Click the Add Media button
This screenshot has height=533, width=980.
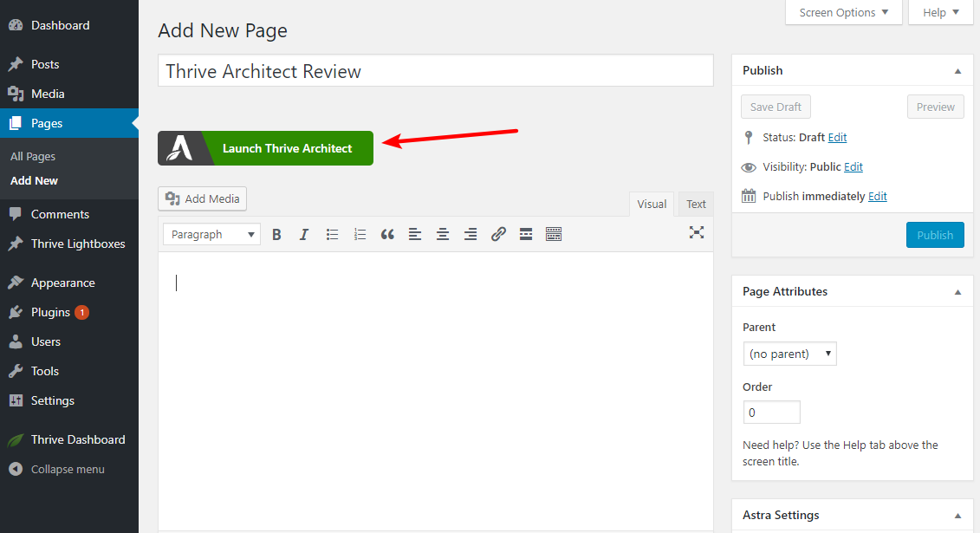point(203,198)
